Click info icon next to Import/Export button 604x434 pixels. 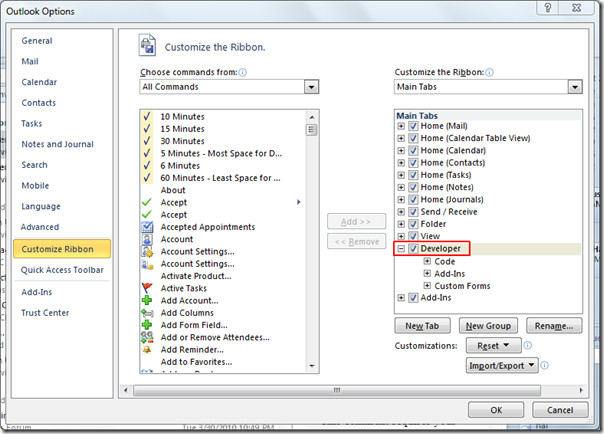point(544,365)
